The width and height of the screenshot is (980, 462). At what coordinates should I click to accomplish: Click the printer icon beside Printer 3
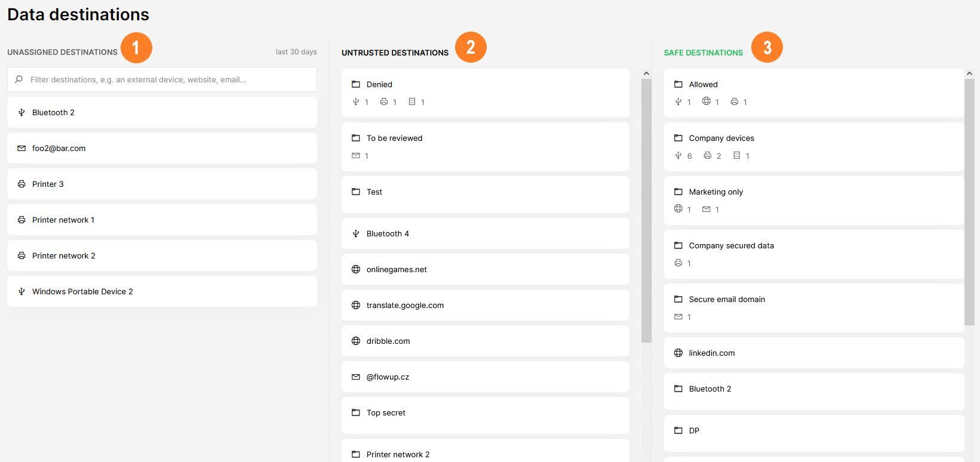click(21, 184)
